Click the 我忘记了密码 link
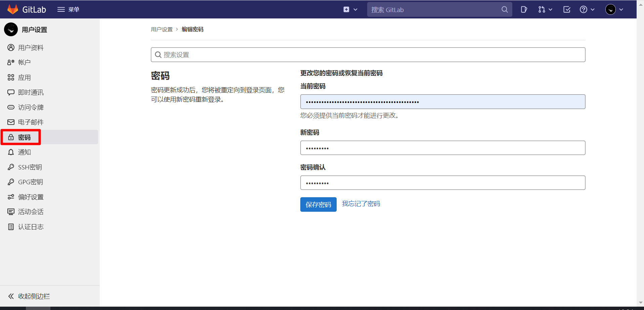This screenshot has width=644, height=310. [x=361, y=204]
